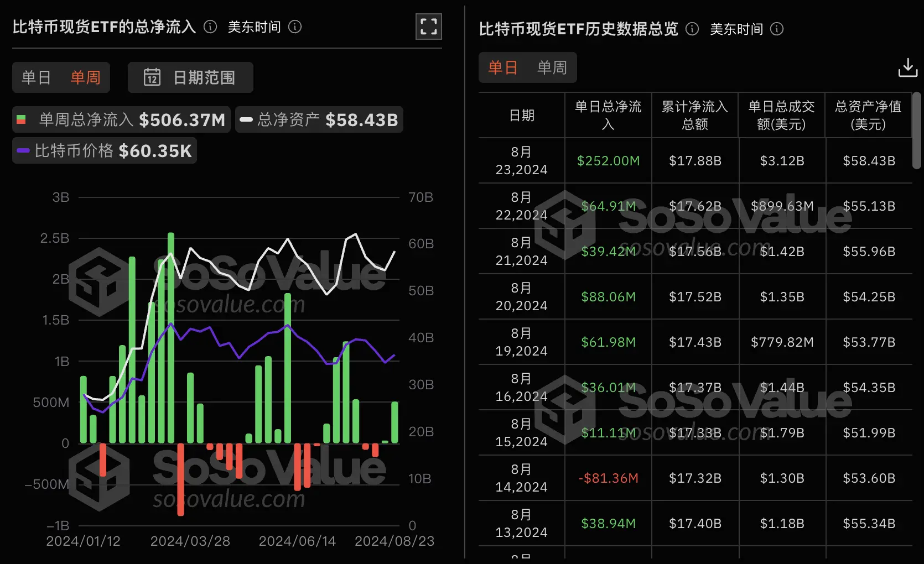
Task: Click info icon next to right 美东时间 label
Action: pos(777,29)
